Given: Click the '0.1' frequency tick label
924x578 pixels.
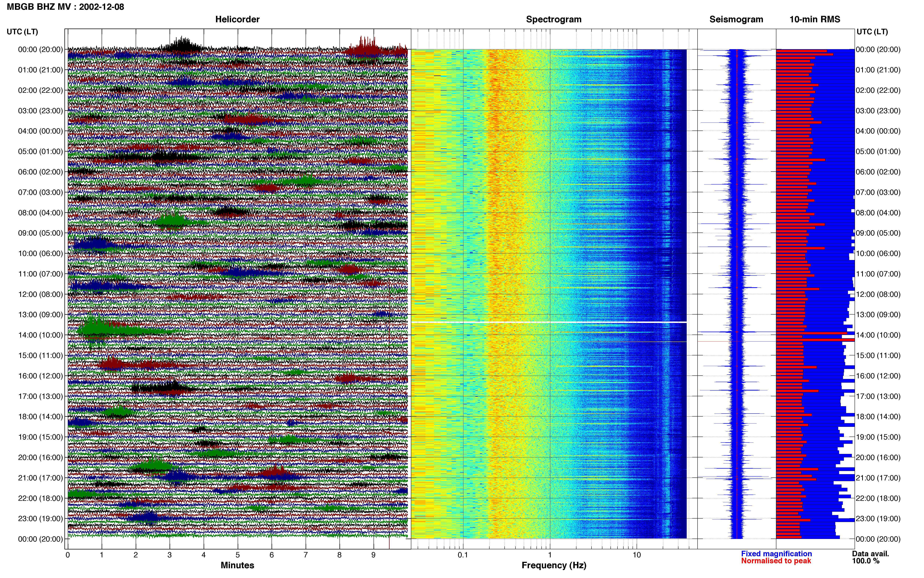Looking at the screenshot, I should coord(463,555).
